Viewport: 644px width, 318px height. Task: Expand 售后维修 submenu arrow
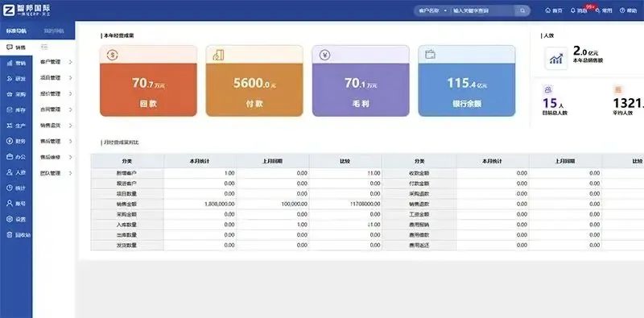click(x=71, y=157)
